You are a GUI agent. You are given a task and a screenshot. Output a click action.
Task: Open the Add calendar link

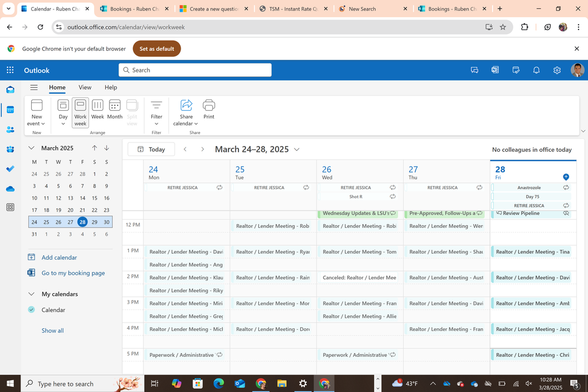pyautogui.click(x=59, y=257)
